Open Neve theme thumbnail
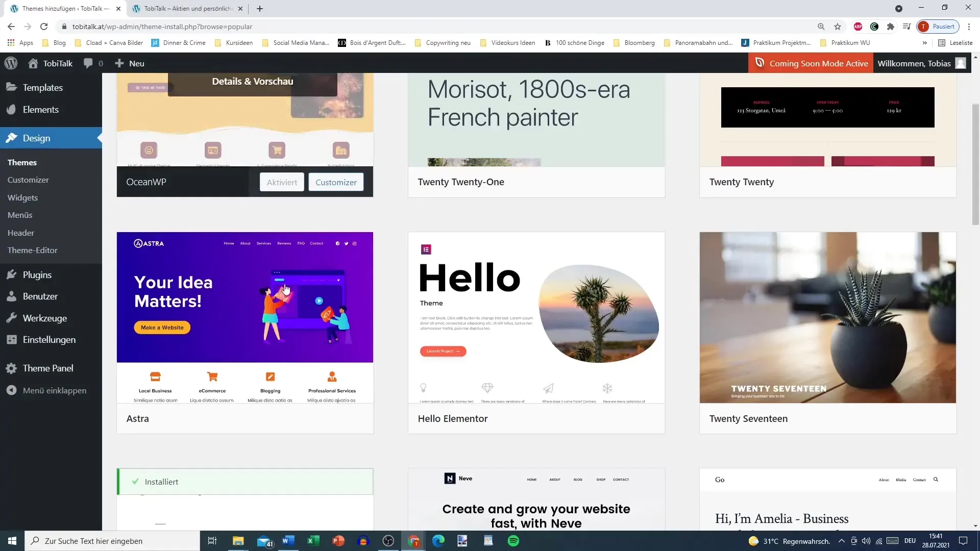Image resolution: width=980 pixels, height=551 pixels. point(536,499)
